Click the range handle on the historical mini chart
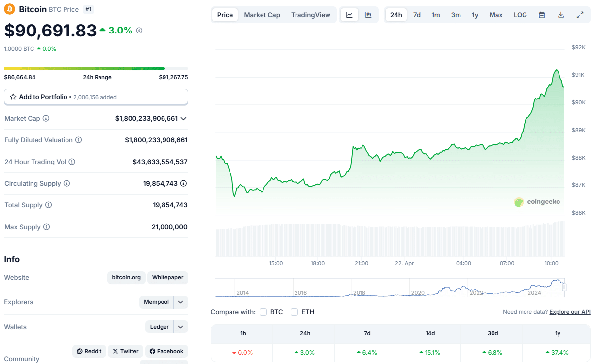The image size is (592, 364). (564, 287)
